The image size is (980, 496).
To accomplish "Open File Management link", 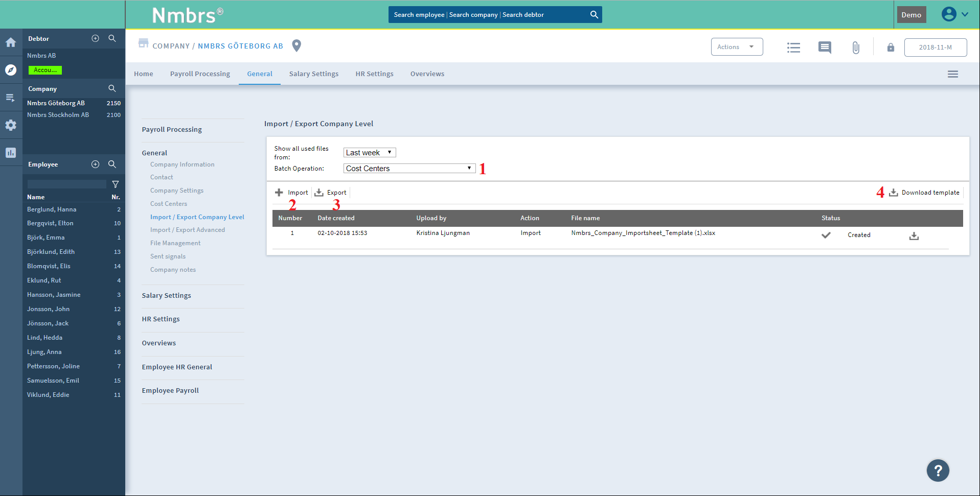I will (175, 243).
